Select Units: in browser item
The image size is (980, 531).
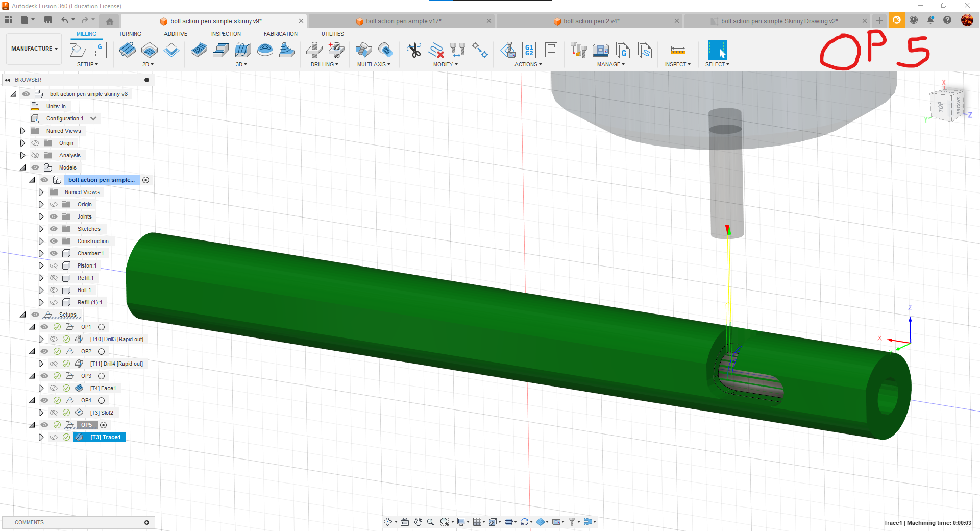pyautogui.click(x=56, y=106)
